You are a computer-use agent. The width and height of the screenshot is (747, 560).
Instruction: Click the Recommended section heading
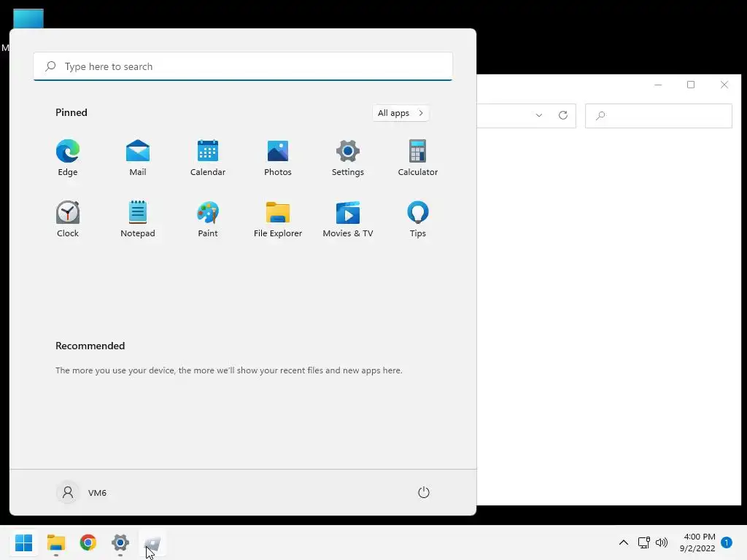[90, 346]
